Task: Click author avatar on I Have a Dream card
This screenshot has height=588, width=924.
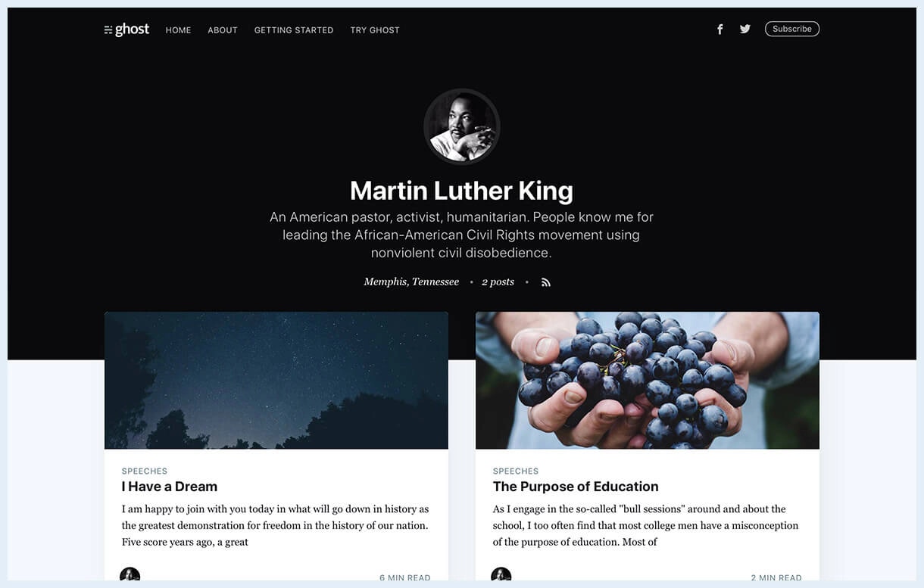Action: point(130,574)
